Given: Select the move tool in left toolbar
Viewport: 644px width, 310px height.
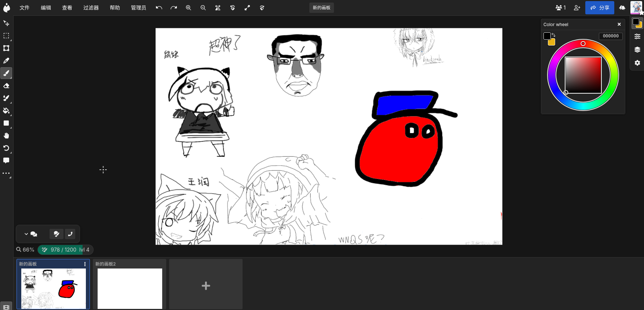Looking at the screenshot, I should (6, 23).
